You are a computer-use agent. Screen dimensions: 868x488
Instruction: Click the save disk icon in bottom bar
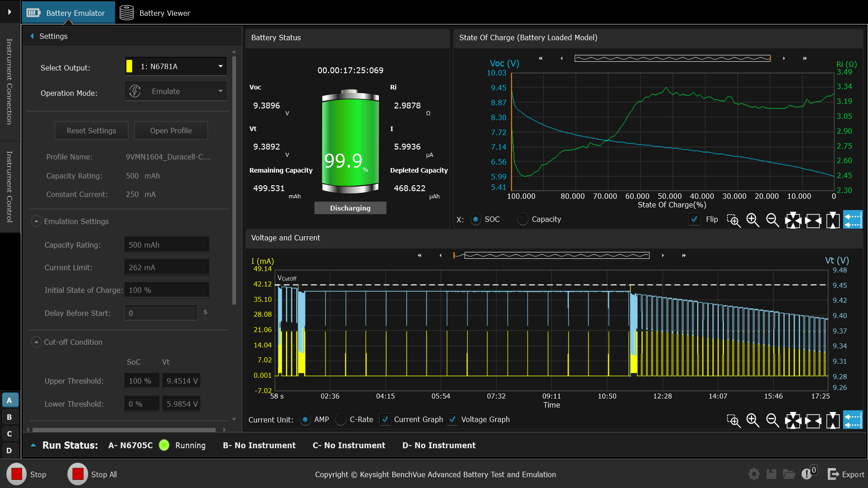pos(771,474)
